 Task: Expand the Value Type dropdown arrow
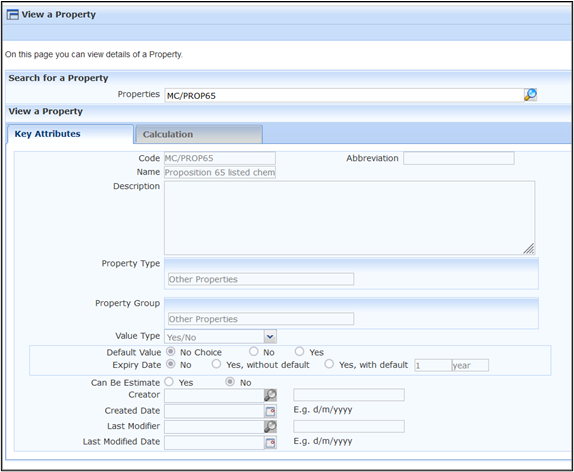click(x=270, y=337)
